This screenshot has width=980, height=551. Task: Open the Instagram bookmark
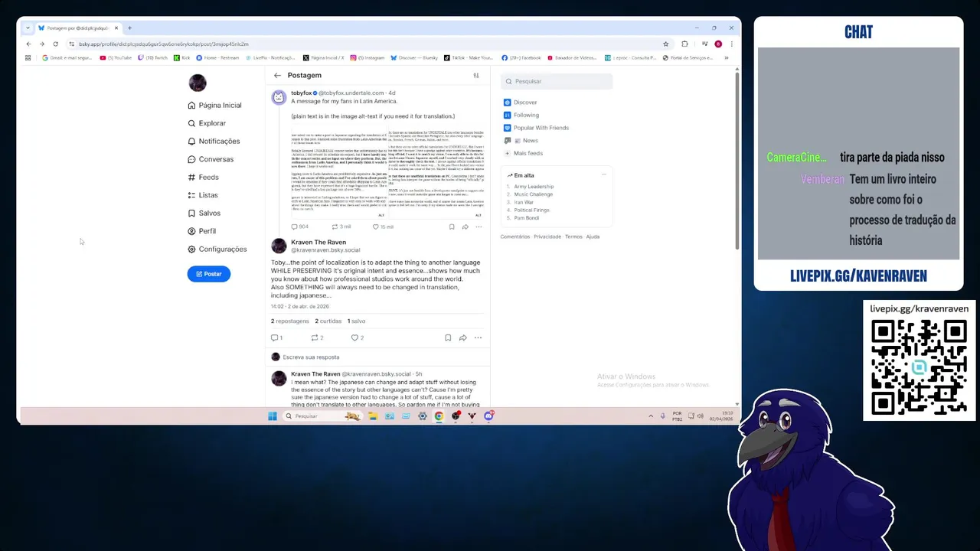click(x=367, y=57)
